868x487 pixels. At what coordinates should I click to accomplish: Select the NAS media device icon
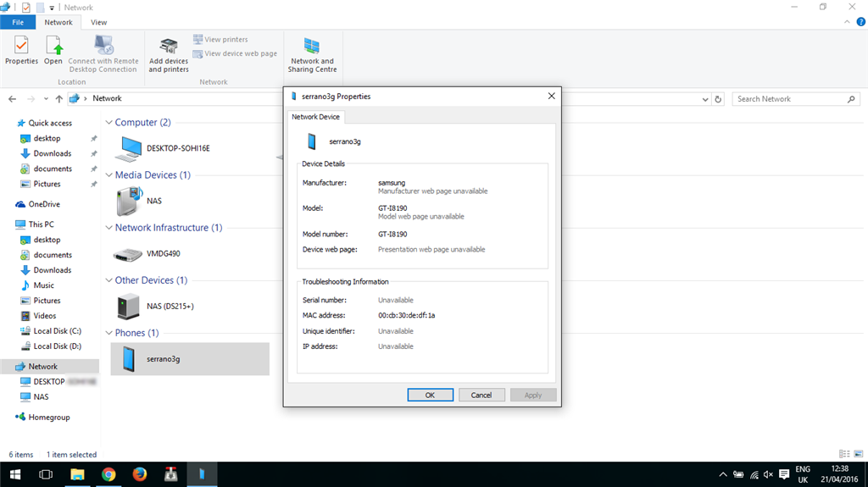pos(130,201)
